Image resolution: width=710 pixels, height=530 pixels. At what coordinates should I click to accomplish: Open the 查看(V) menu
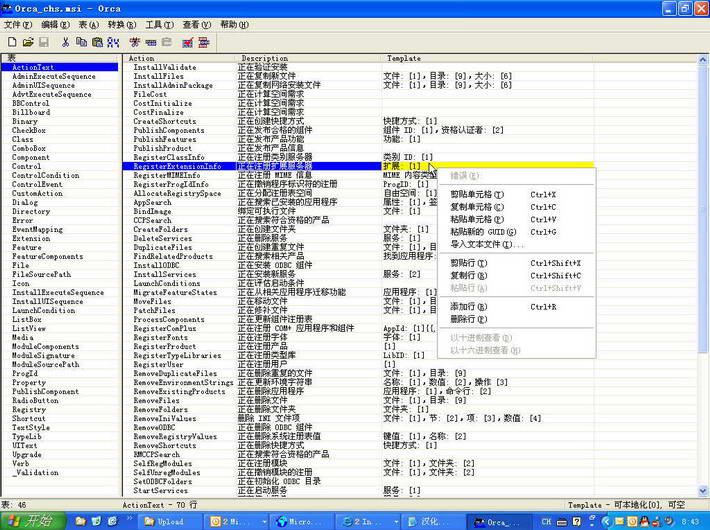(x=197, y=24)
